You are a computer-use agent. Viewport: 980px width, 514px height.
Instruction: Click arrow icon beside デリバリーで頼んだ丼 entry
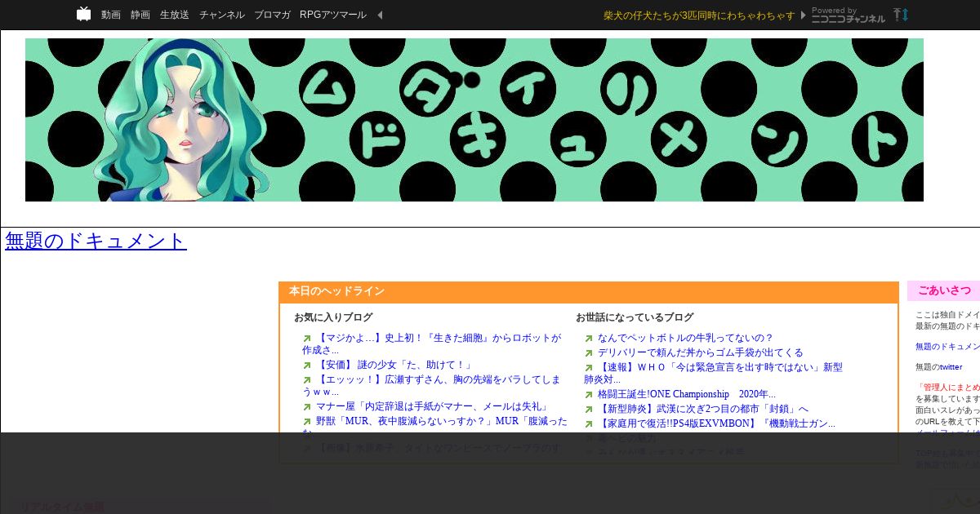pyautogui.click(x=589, y=353)
